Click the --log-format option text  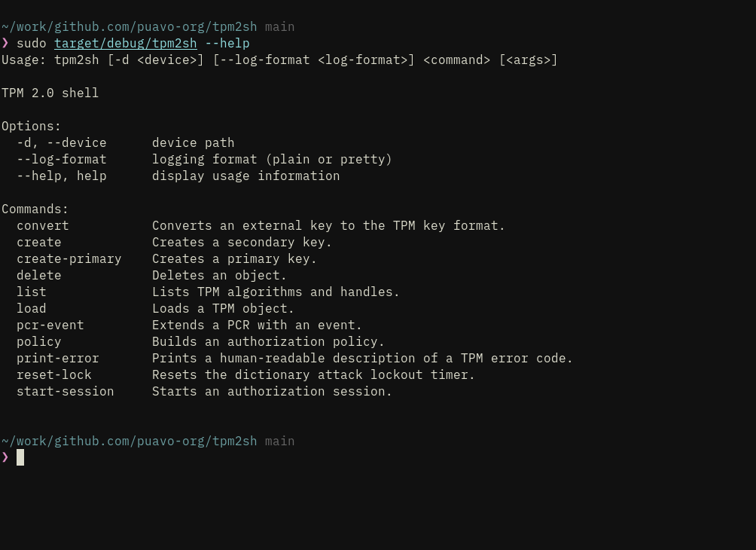(61, 160)
